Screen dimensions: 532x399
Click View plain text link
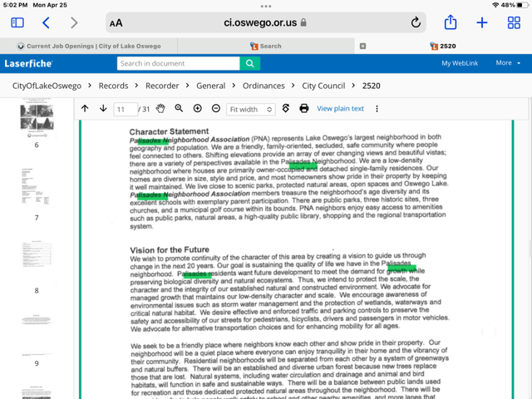tap(340, 109)
